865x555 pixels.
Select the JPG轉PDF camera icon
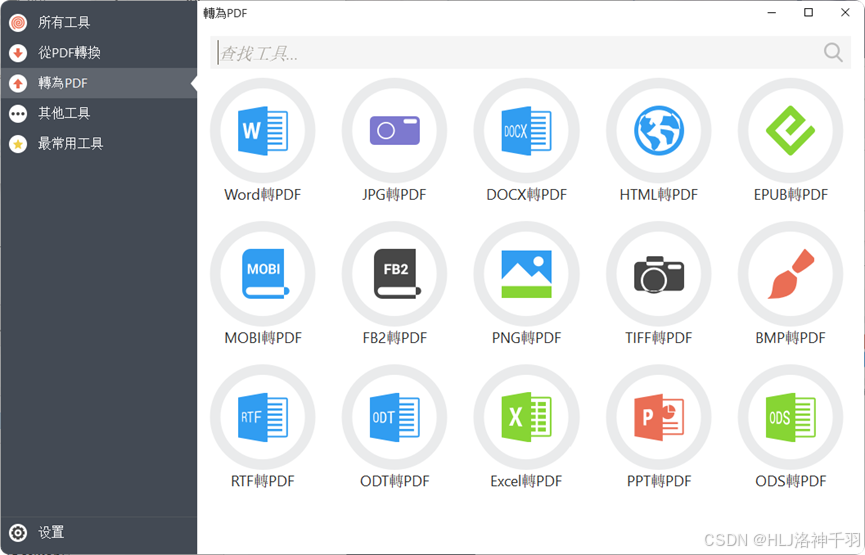[394, 131]
